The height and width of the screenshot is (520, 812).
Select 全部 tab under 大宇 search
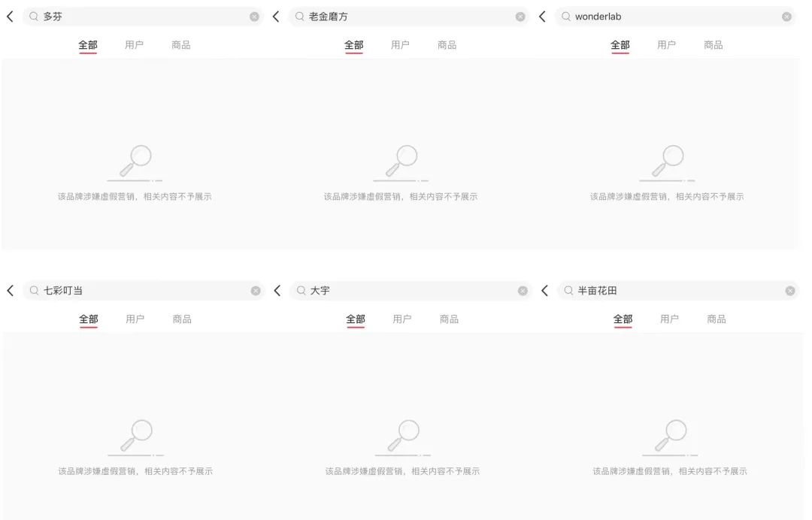(x=356, y=319)
